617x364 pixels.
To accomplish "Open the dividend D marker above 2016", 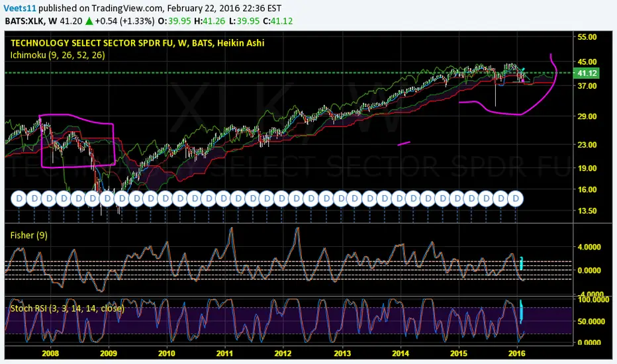I will [x=516, y=199].
